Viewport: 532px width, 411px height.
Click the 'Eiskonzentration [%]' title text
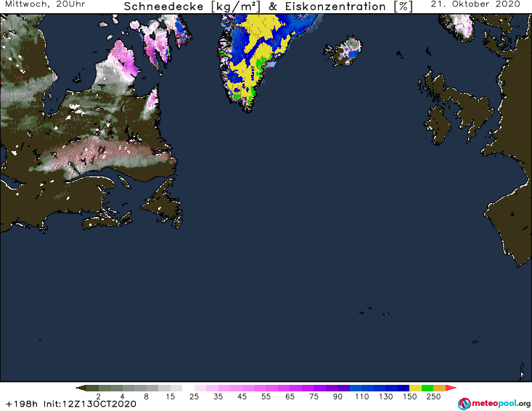[x=349, y=7]
